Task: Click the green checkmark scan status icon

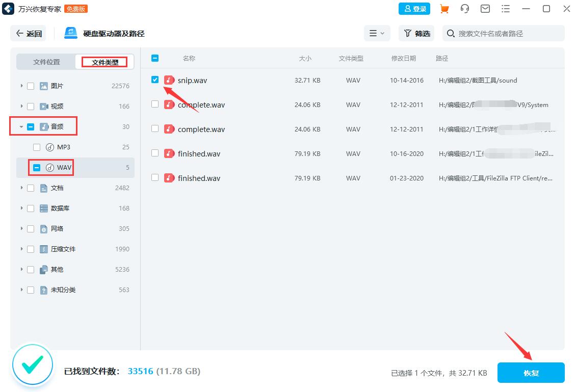Action: (x=33, y=364)
